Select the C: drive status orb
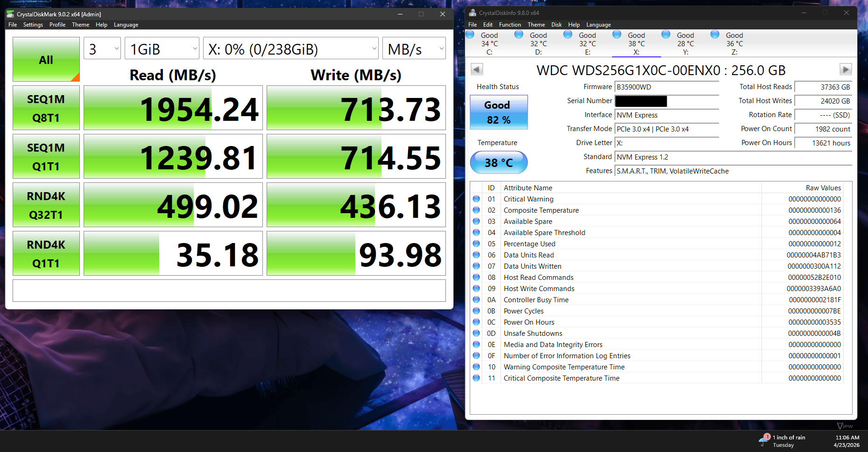This screenshot has height=452, width=868. point(470,35)
